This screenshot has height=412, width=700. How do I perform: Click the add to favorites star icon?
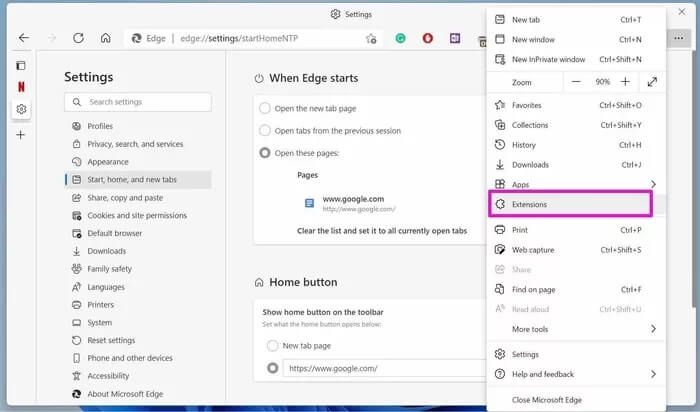click(371, 39)
